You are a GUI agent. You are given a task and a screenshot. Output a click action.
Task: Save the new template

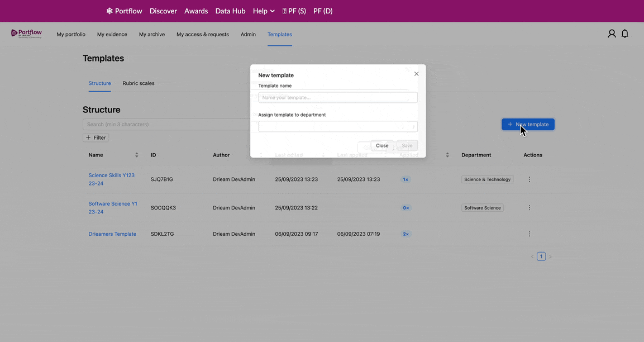tap(407, 145)
